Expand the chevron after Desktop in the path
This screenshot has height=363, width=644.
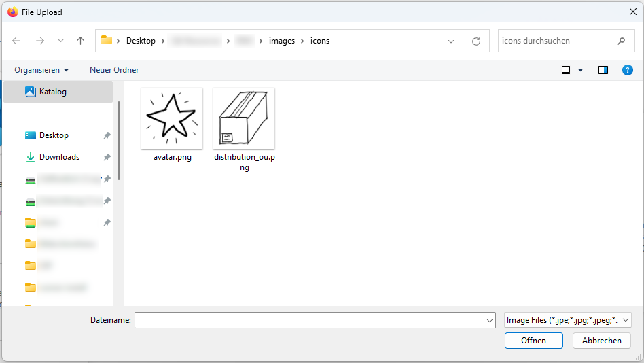pyautogui.click(x=163, y=41)
